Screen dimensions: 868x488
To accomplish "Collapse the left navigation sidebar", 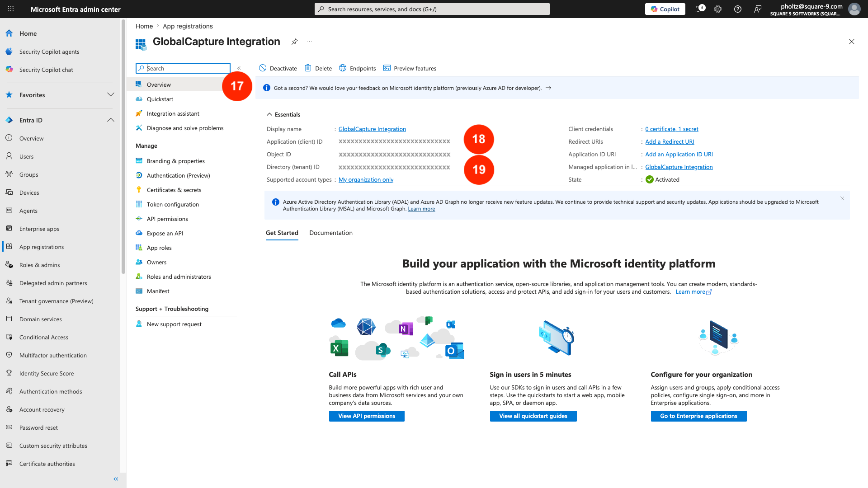I will tap(116, 479).
